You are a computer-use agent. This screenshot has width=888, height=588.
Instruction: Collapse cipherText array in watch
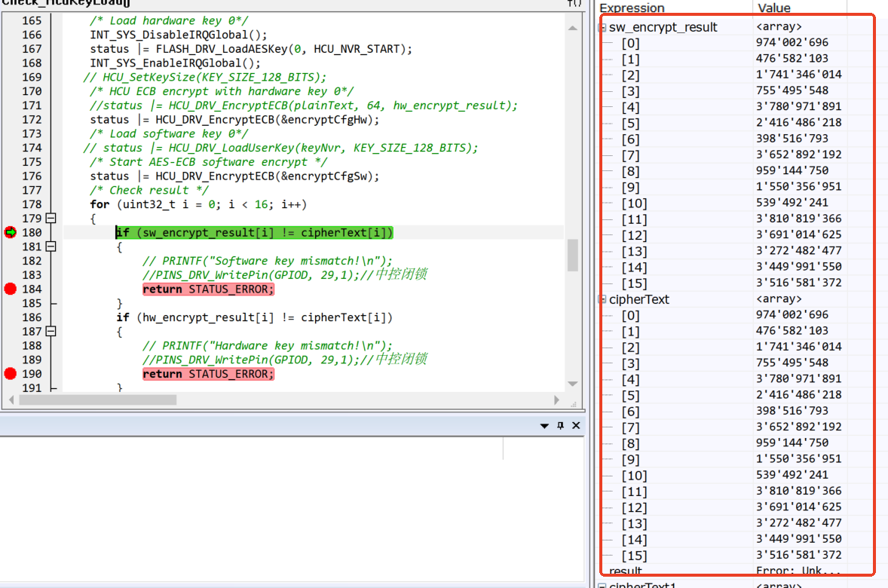[602, 299]
